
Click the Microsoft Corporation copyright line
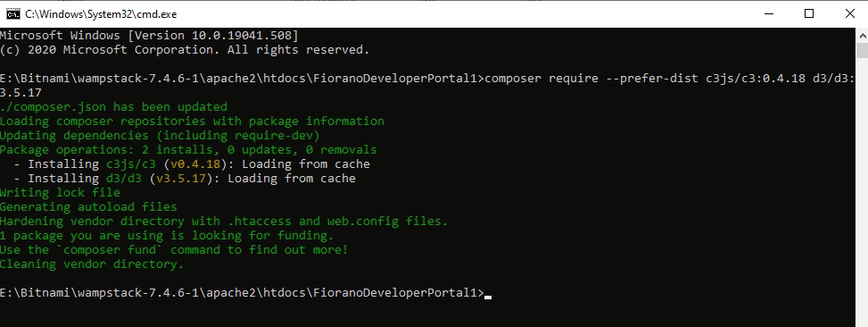click(x=185, y=50)
